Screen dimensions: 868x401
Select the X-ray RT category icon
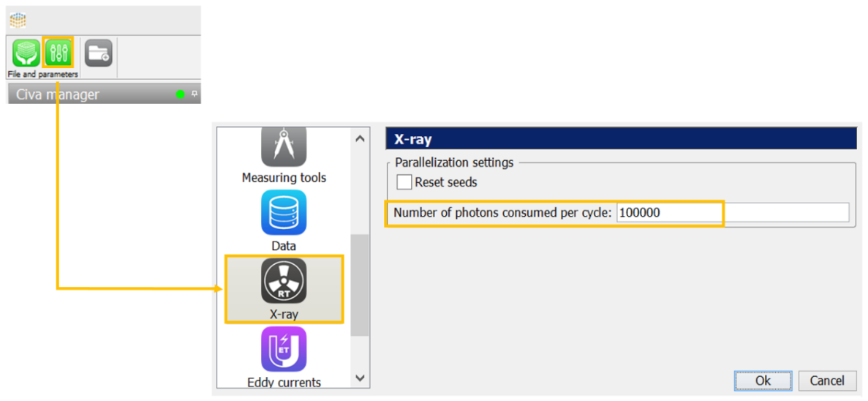pyautogui.click(x=284, y=282)
